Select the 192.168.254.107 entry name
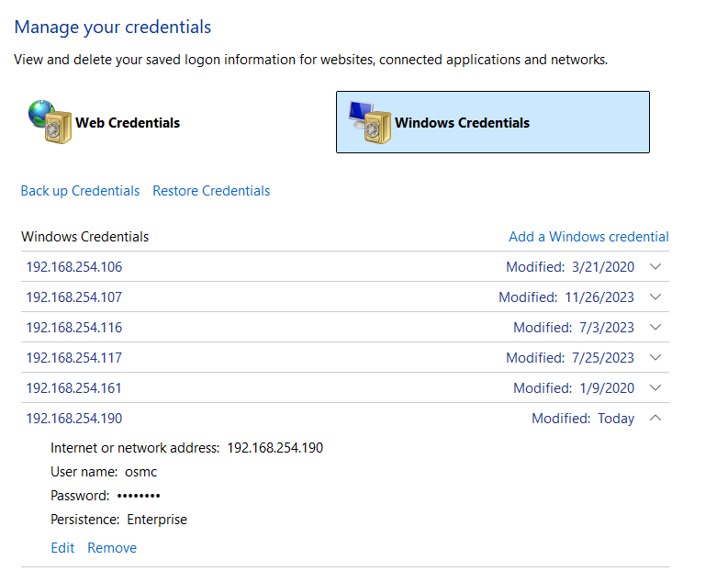 tap(74, 297)
